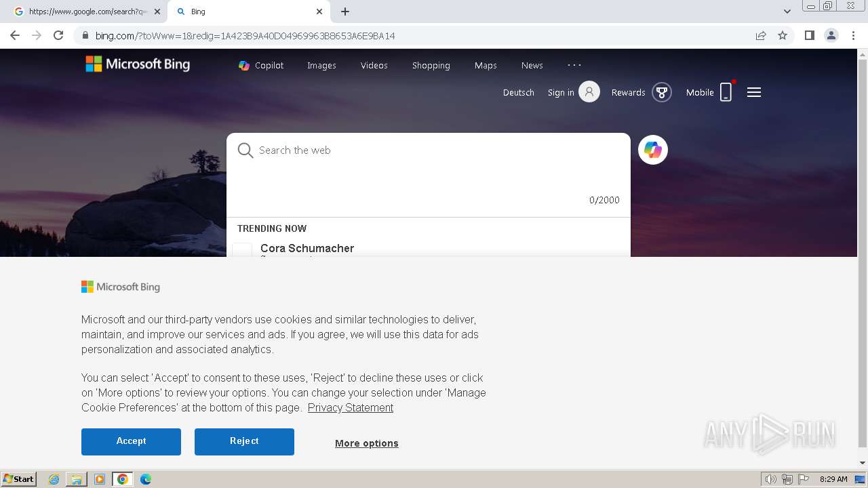Viewport: 868px width, 488px height.
Task: Open the Chrome three-dot menu
Action: point(854,35)
